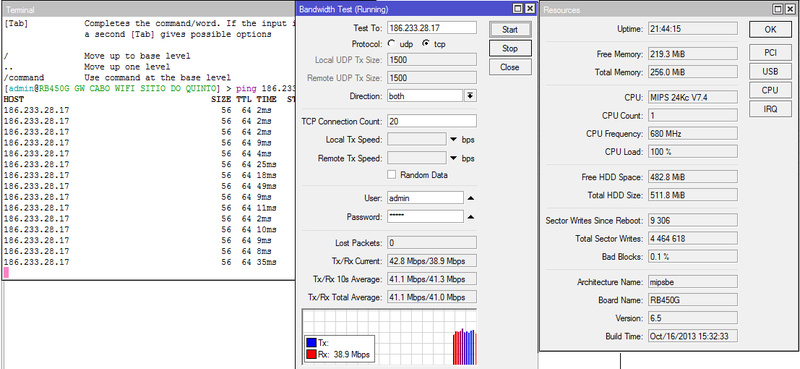Enable the Random Data checkbox

click(x=391, y=175)
